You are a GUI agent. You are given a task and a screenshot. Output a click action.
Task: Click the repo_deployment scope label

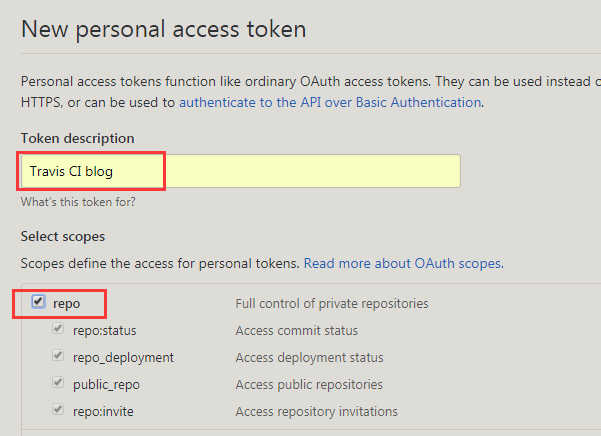point(123,357)
